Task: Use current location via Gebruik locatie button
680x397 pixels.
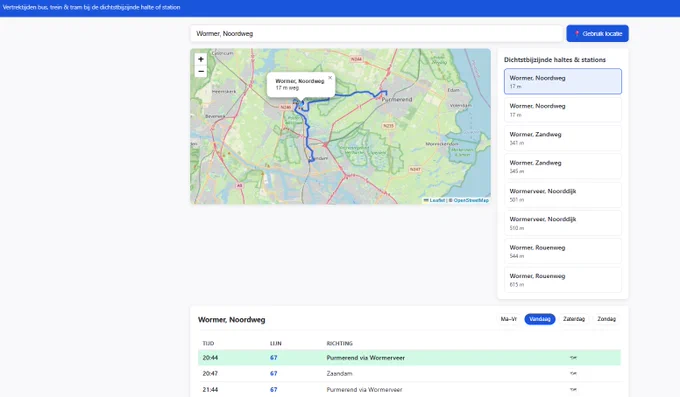Action: [x=597, y=33]
